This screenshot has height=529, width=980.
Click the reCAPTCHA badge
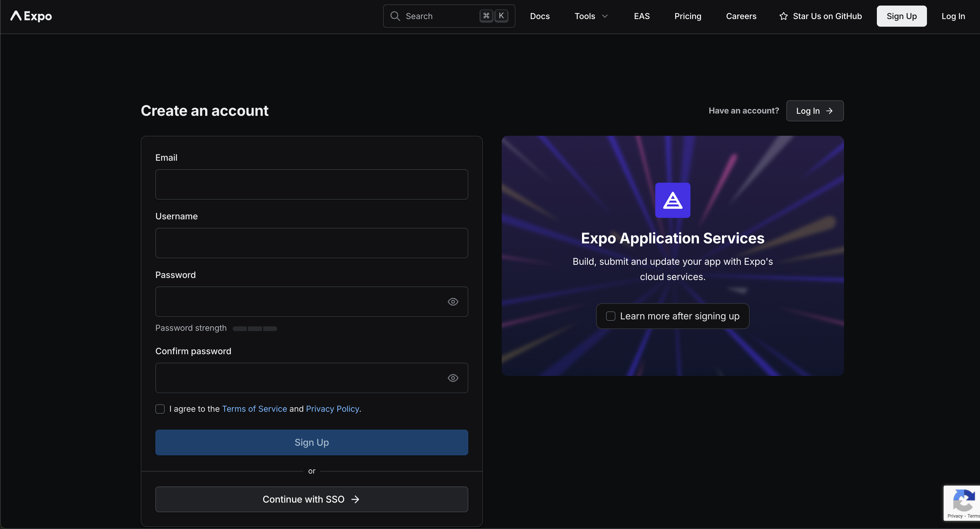[x=962, y=503]
